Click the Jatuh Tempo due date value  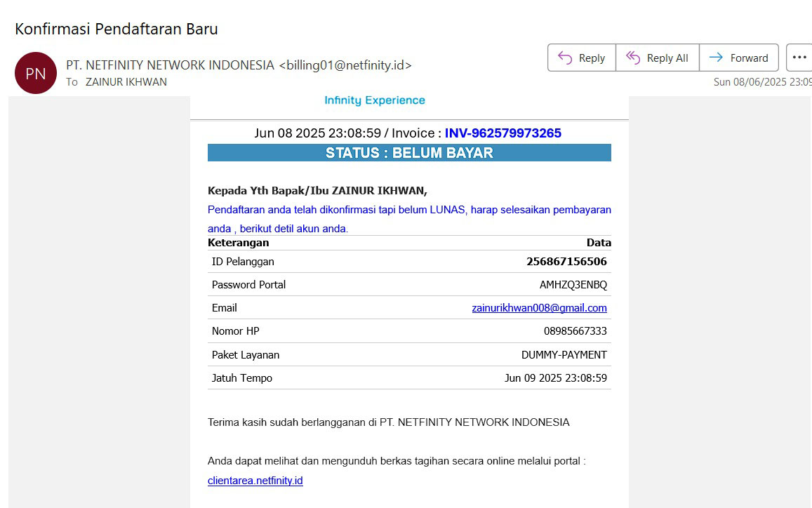pyautogui.click(x=555, y=378)
